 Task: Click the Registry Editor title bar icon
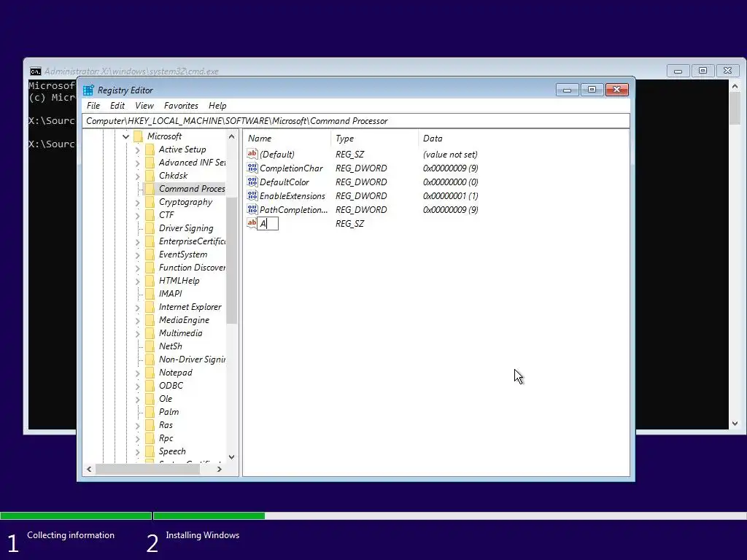coord(88,90)
